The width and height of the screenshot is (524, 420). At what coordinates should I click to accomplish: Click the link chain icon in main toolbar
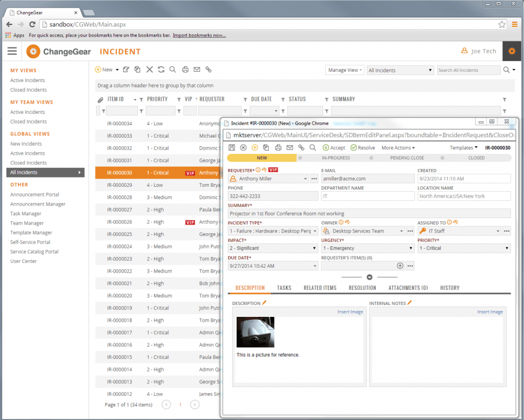tap(209, 70)
